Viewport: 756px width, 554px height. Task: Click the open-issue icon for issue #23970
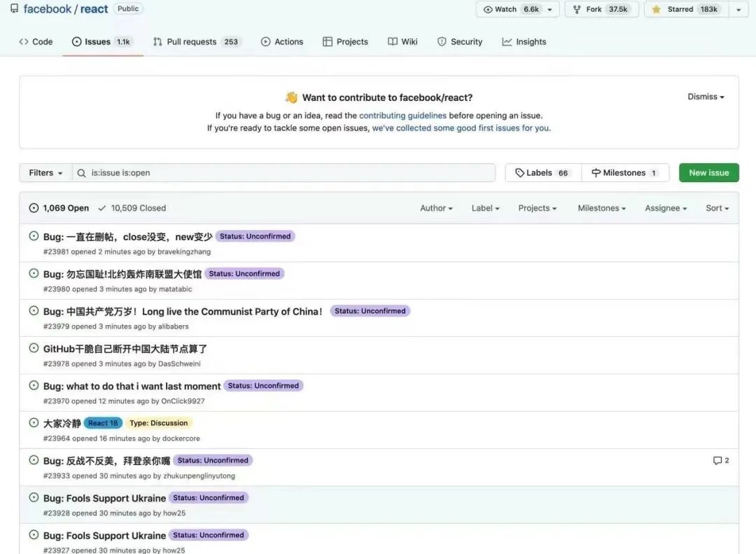34,385
